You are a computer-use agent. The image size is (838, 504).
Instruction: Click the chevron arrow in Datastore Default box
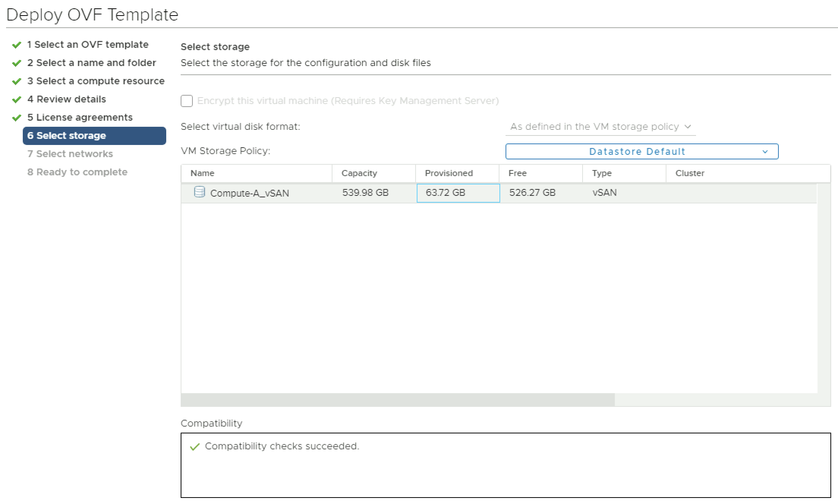765,152
